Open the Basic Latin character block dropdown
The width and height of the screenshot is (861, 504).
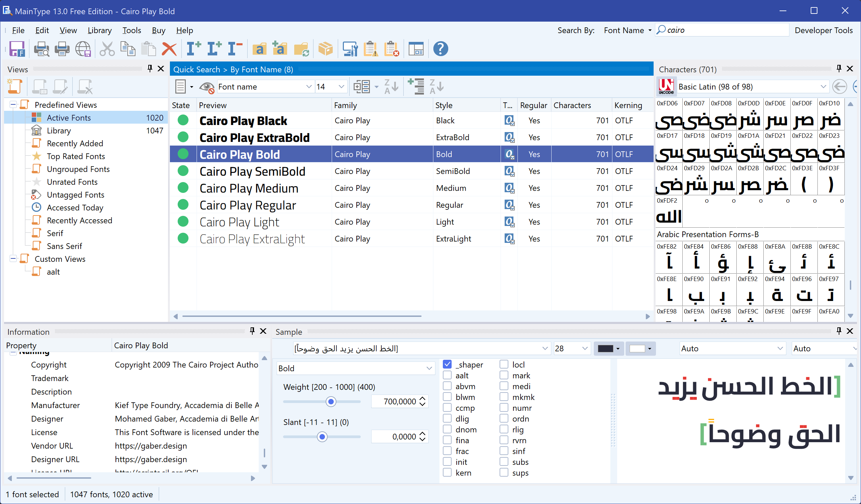(x=823, y=87)
